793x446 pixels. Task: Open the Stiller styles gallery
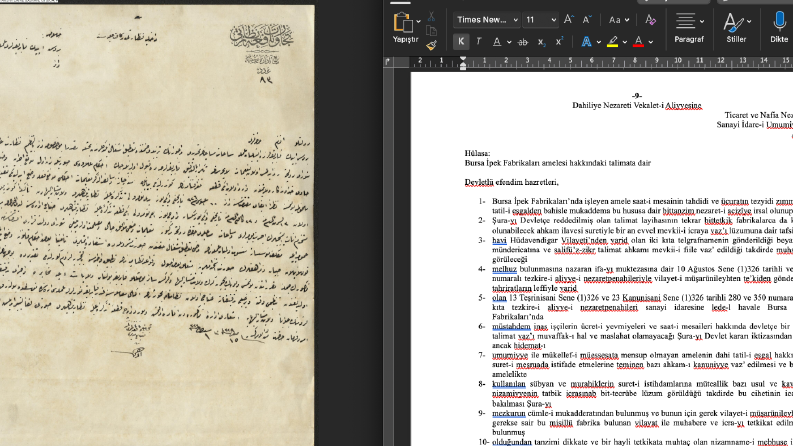(736, 27)
